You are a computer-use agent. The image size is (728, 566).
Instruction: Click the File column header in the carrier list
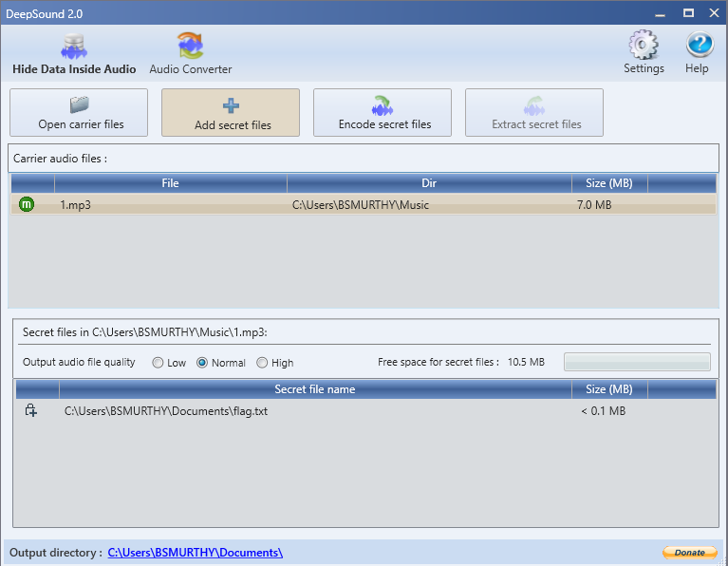click(x=171, y=183)
